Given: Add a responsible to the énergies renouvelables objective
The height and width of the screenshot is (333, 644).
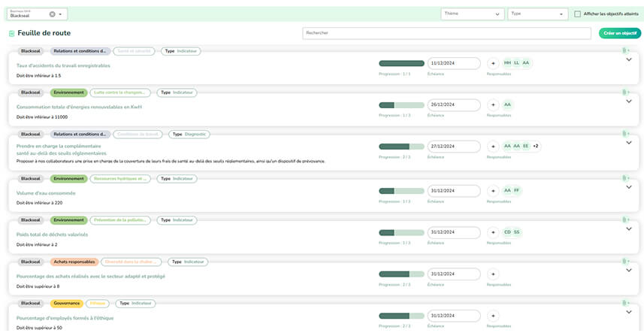Looking at the screenshot, I should [493, 104].
